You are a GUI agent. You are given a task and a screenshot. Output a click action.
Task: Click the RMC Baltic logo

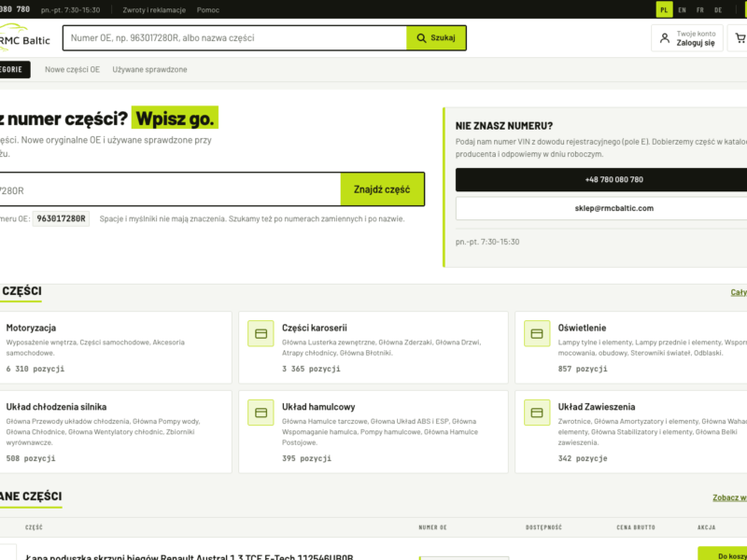pos(25,38)
